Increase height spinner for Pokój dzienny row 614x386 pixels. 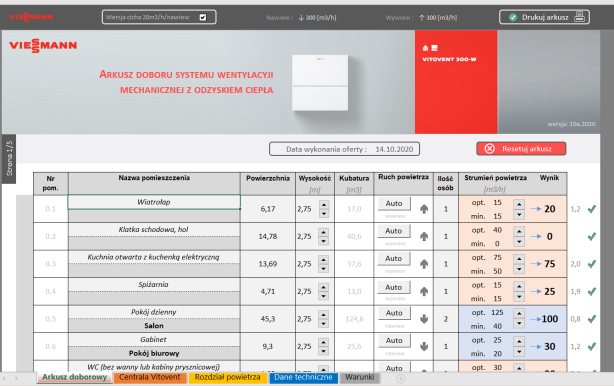click(324, 314)
